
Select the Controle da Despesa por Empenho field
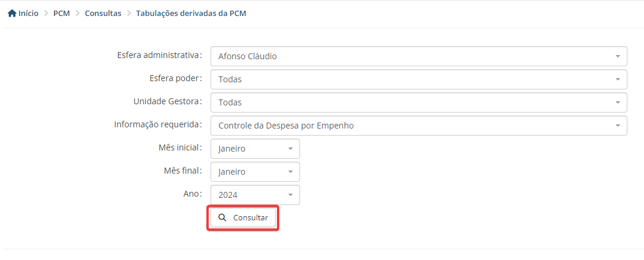(x=419, y=126)
